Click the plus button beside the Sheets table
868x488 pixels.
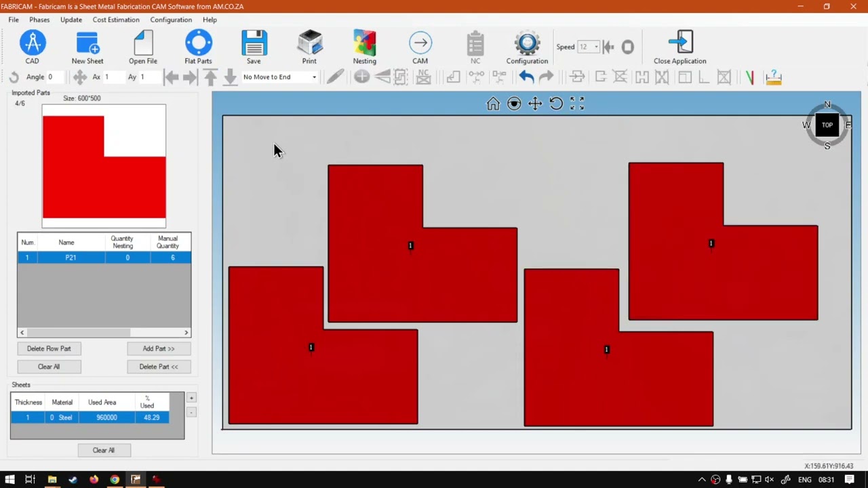[191, 398]
